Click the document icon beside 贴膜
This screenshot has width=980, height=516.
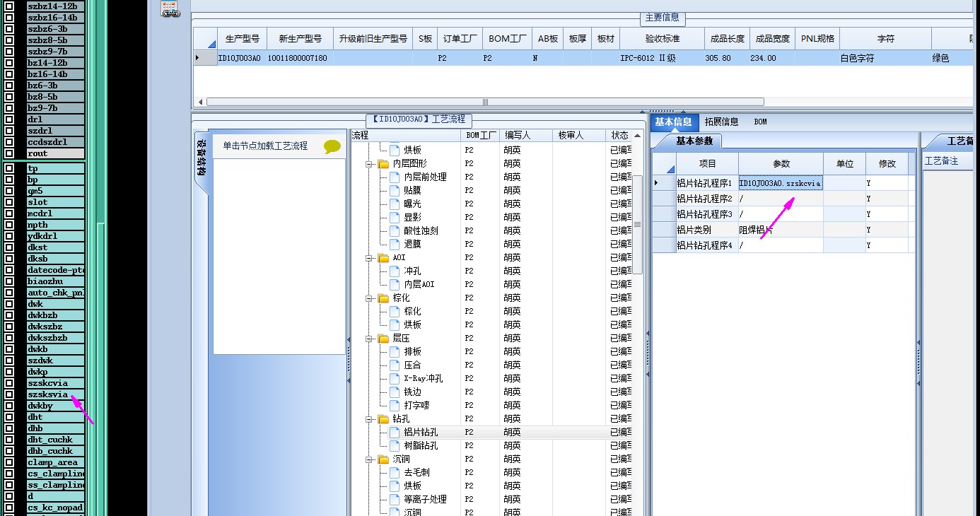pyautogui.click(x=395, y=190)
